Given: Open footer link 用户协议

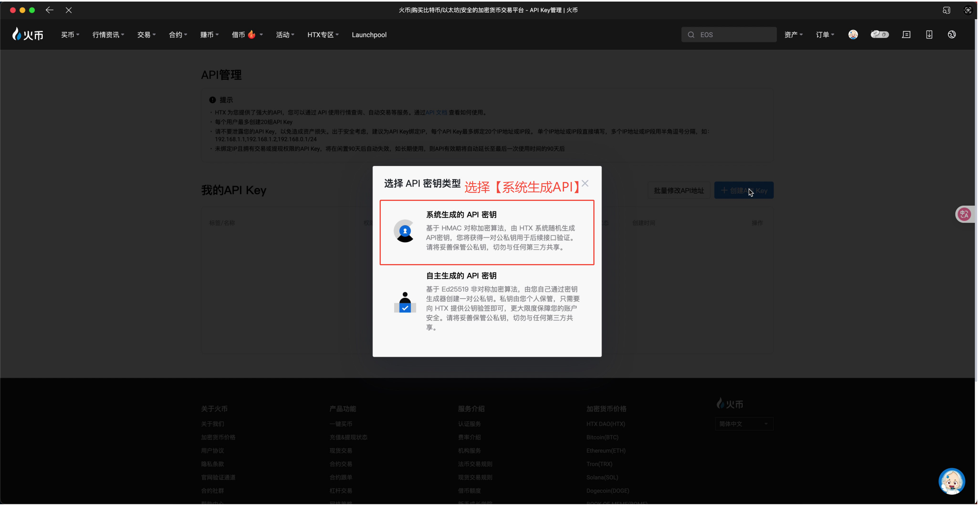Looking at the screenshot, I should (213, 450).
